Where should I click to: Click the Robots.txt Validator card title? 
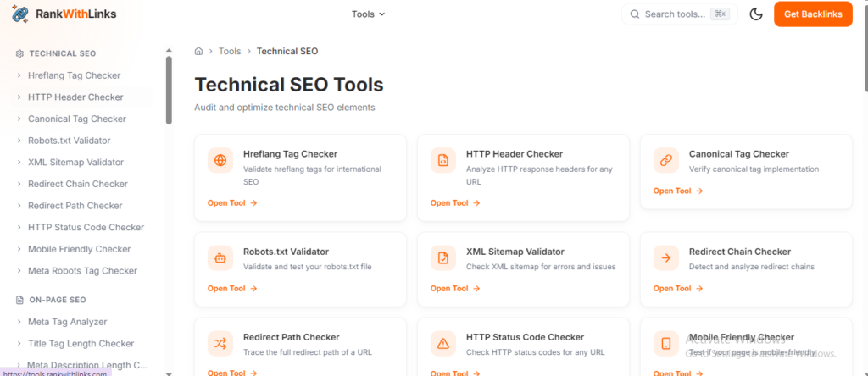[287, 252]
